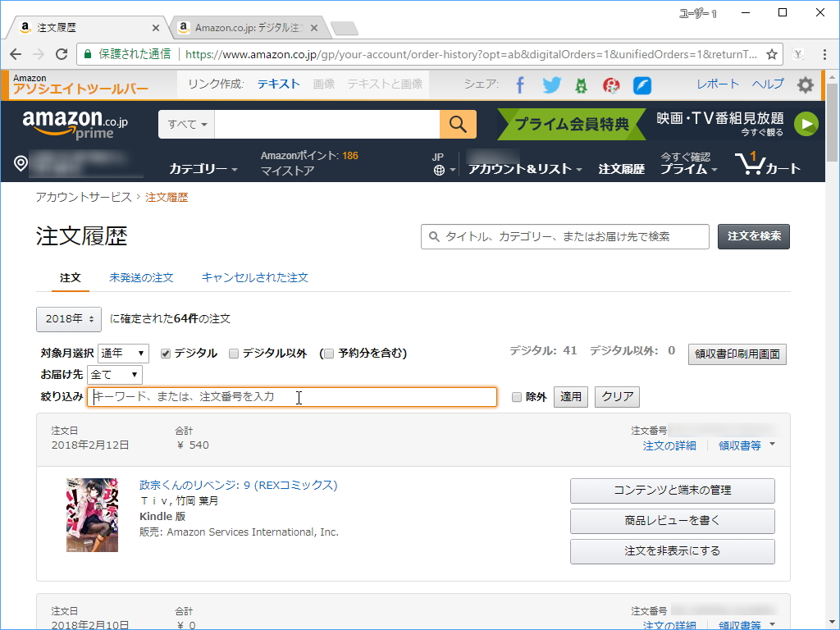Reload the page in the browser
This screenshot has height=630, width=840.
coord(62,52)
